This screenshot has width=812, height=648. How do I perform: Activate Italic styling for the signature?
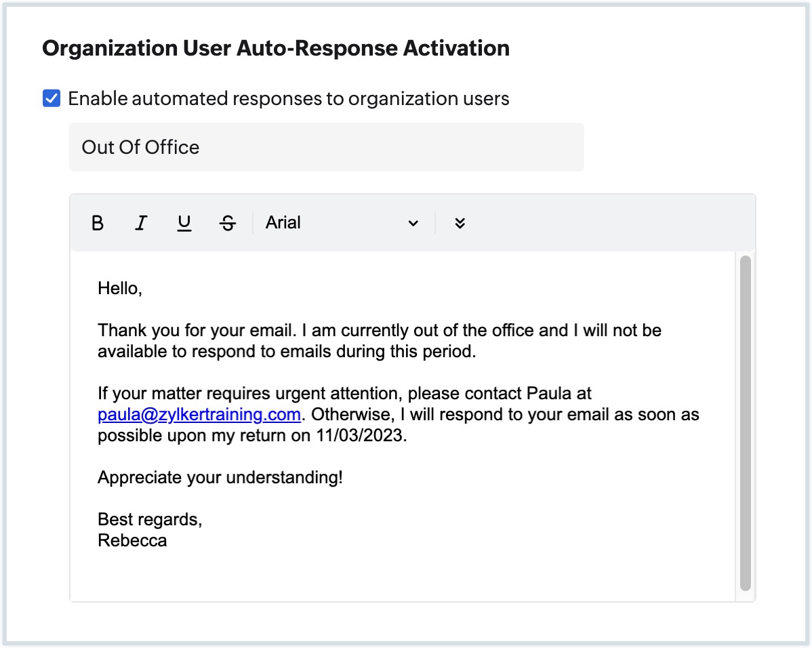pyautogui.click(x=140, y=222)
